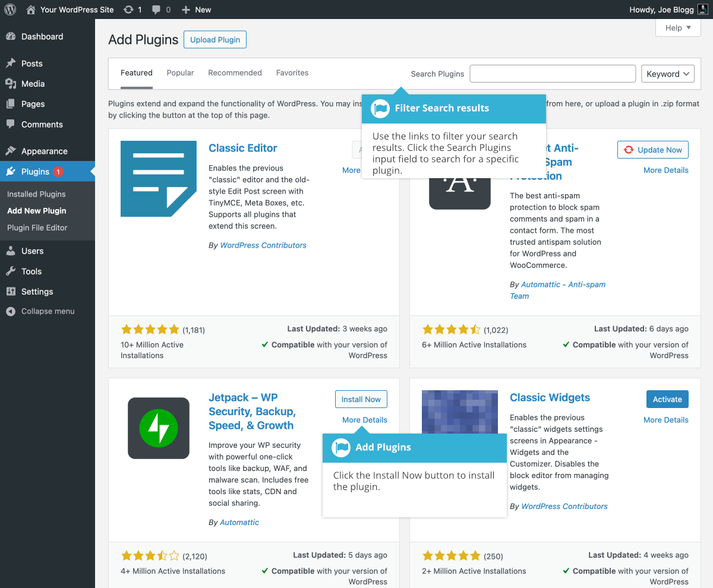The image size is (713, 588).
Task: Click the Plugins plug icon
Action: [11, 172]
